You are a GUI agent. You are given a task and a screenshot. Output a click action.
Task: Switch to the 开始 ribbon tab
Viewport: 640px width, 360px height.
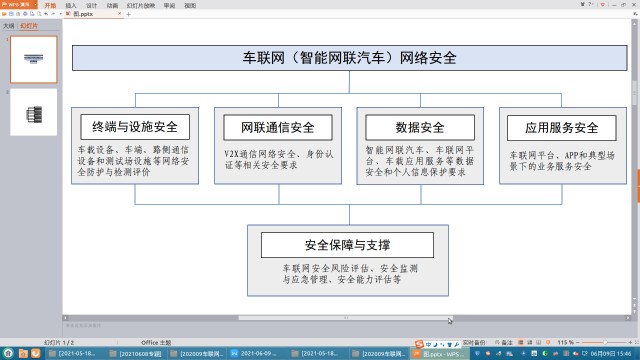tap(50, 5)
